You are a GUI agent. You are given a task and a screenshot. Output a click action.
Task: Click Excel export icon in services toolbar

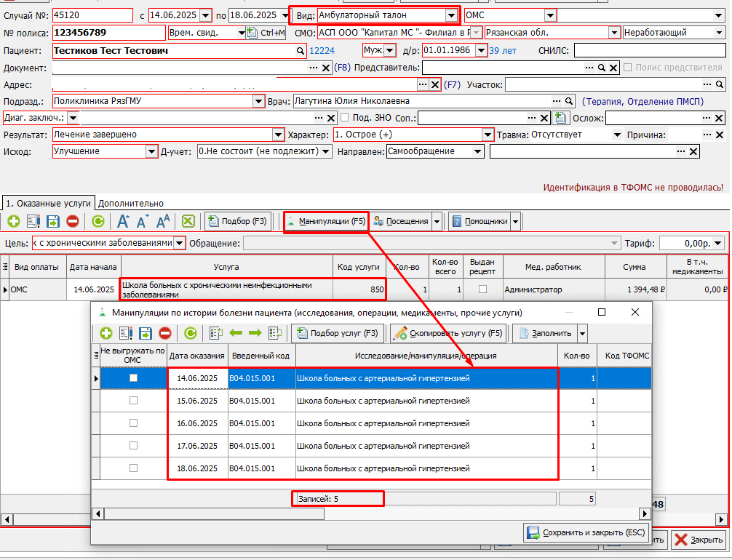tap(188, 221)
